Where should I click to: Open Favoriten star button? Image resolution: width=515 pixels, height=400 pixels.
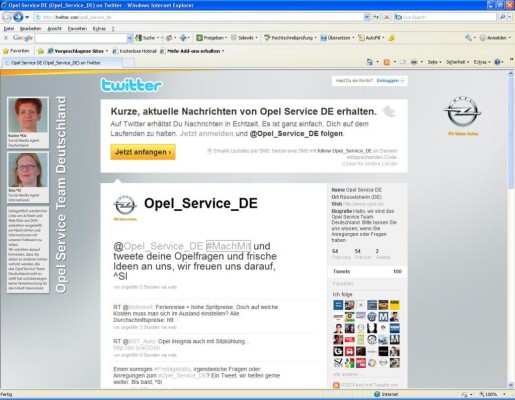[16, 51]
